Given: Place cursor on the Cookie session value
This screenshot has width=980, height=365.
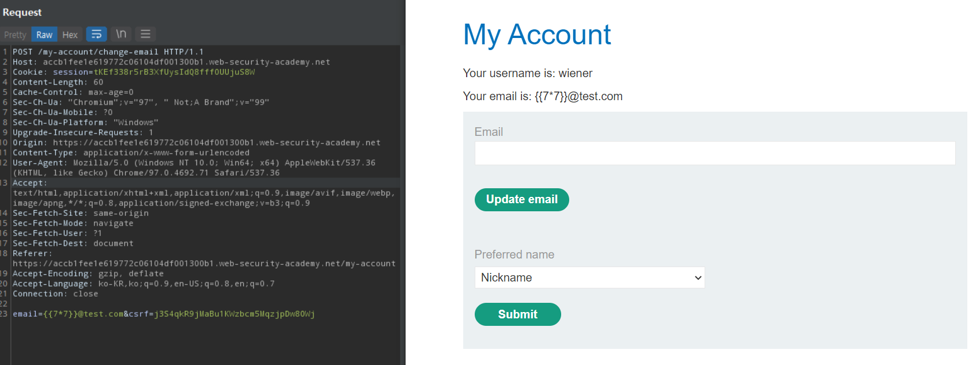Looking at the screenshot, I should pyautogui.click(x=174, y=72).
